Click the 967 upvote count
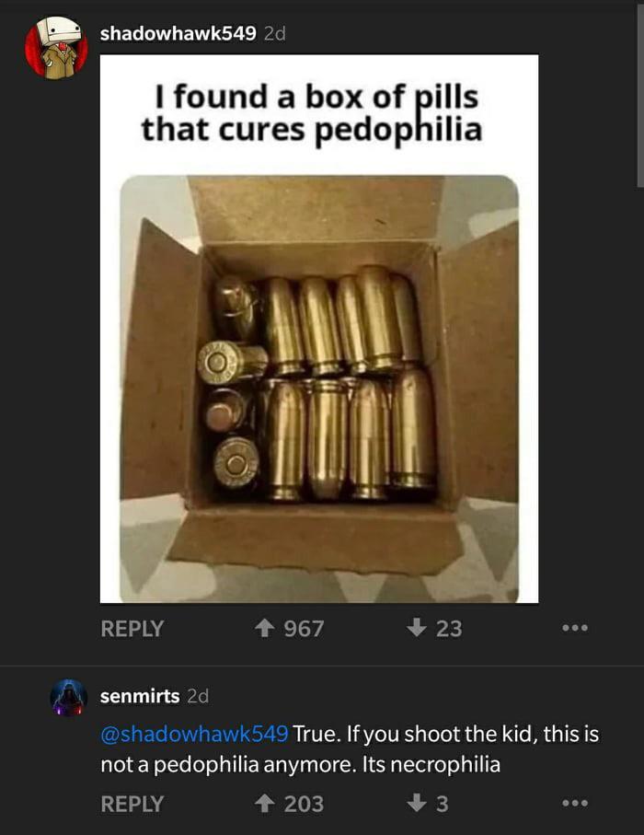 coord(304,629)
